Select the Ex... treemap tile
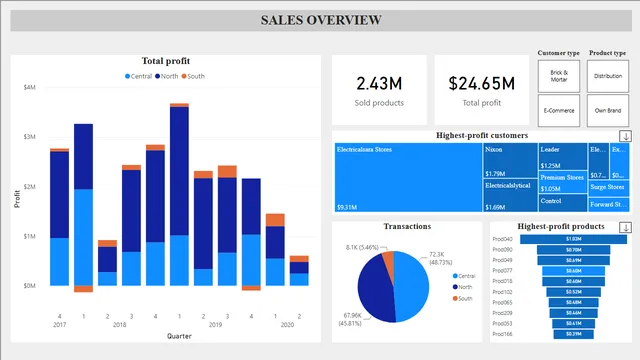 point(620,161)
